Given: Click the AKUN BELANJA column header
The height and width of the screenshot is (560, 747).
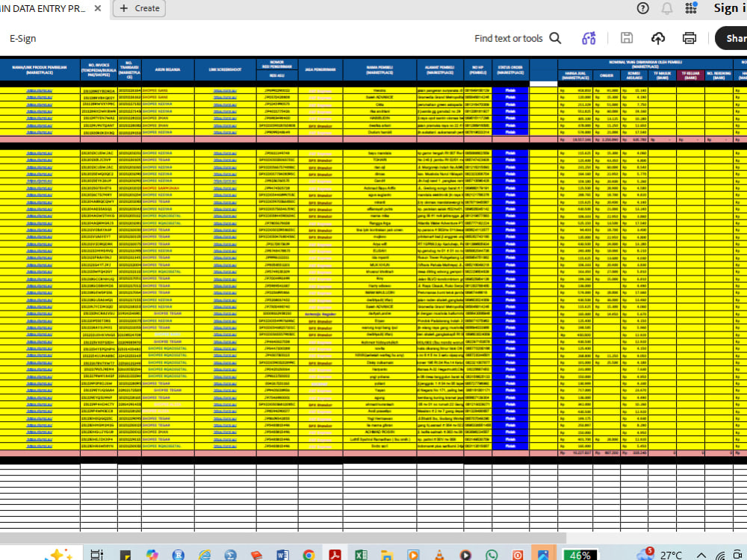Looking at the screenshot, I should [x=167, y=69].
